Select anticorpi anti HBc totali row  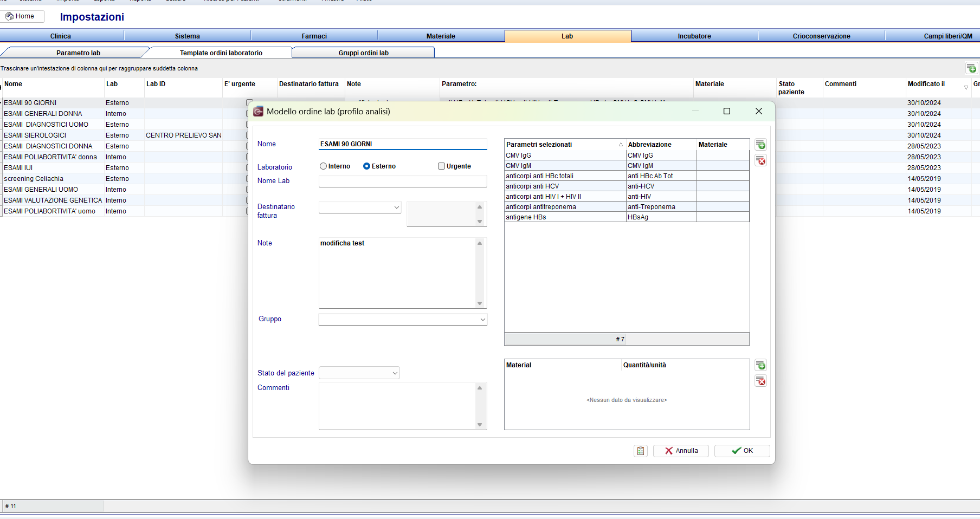pyautogui.click(x=627, y=176)
